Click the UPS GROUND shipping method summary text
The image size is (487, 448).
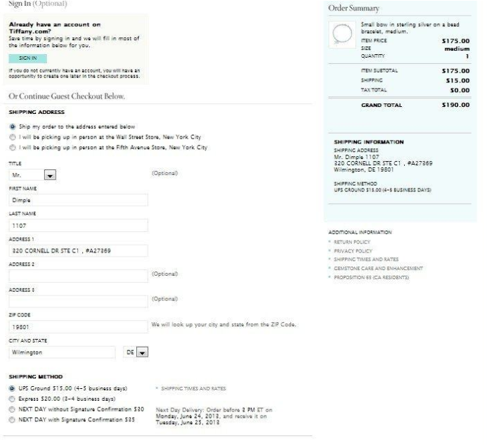pos(382,190)
